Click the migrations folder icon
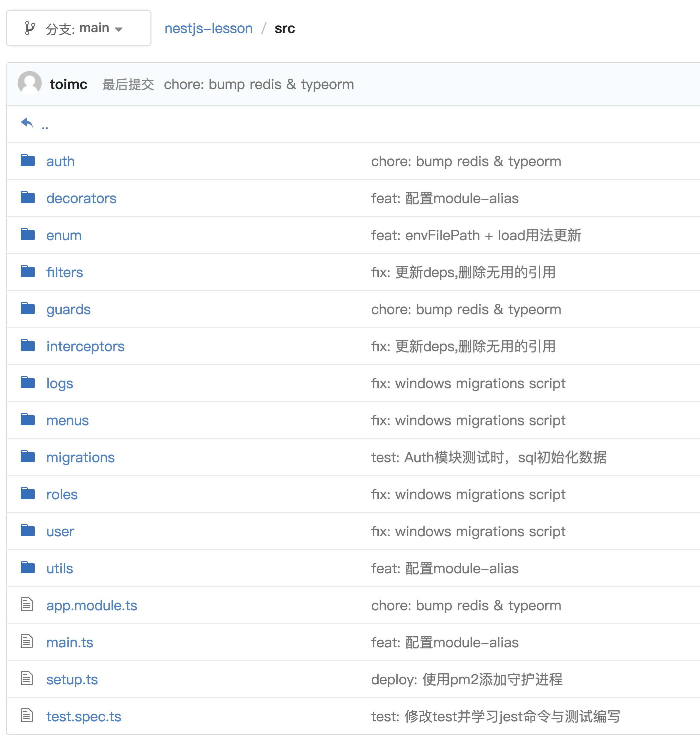700x737 pixels. (x=28, y=457)
